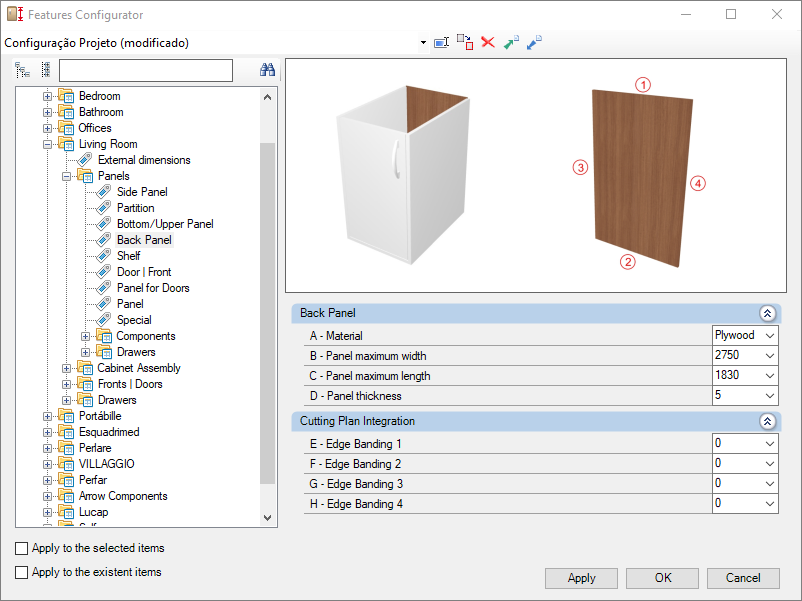Screen dimensions: 802x601
Task: Click the green export arrow icon
Action: [511, 43]
